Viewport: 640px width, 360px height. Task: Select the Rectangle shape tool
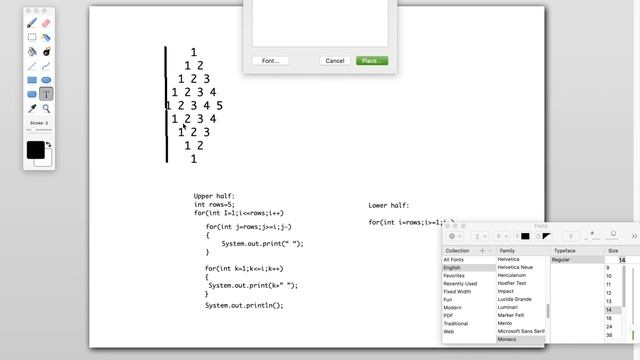[x=32, y=80]
